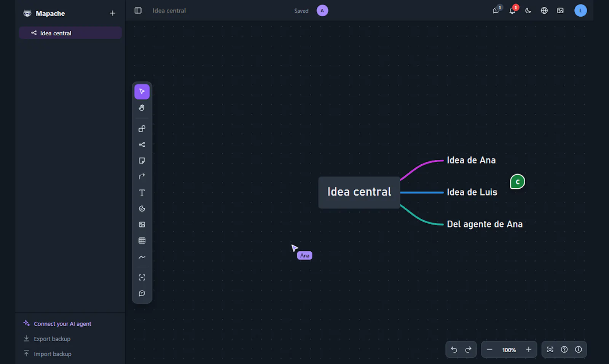Viewport: 609px width, 364px height.
Task: Open the info icon
Action: [579, 350]
